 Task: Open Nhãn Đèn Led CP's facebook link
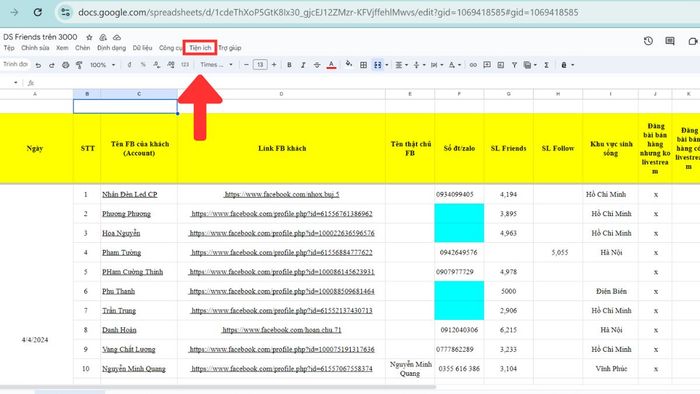pos(282,195)
